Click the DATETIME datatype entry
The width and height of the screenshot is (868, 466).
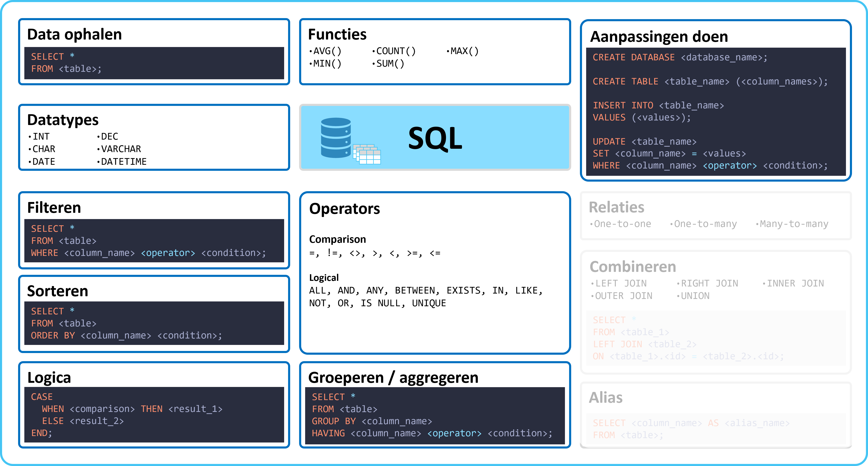pos(122,162)
